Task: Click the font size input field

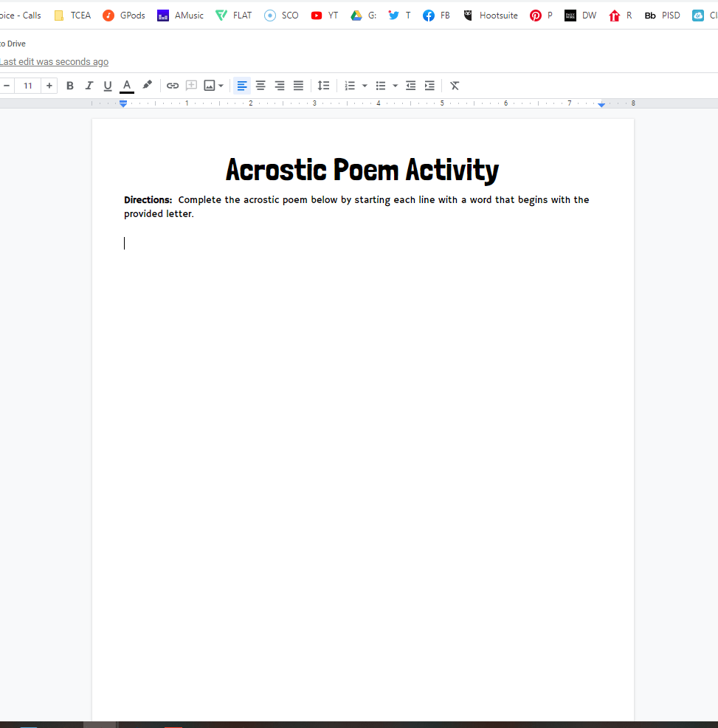Action: 28,85
